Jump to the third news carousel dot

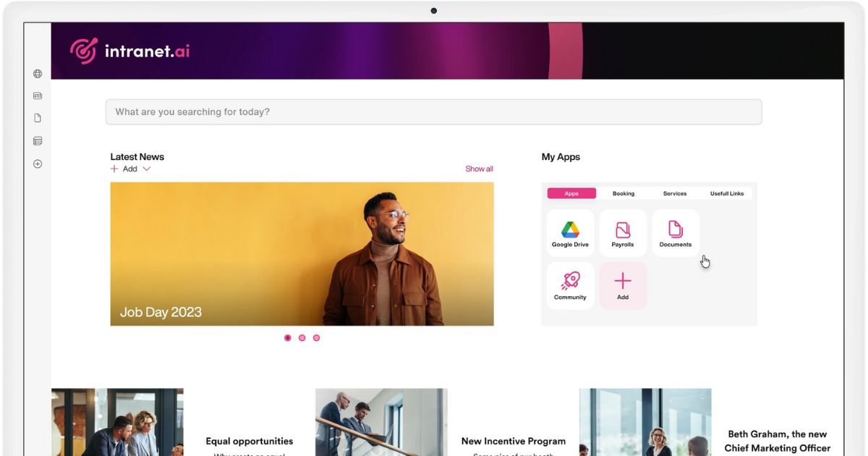[316, 338]
